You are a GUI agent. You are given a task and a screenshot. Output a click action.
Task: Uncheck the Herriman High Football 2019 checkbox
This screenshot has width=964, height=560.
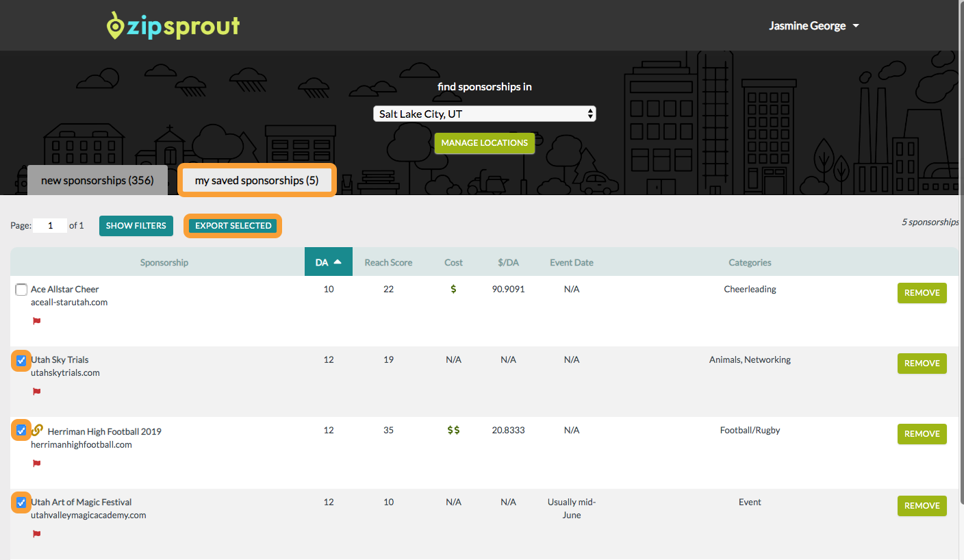[21, 430]
